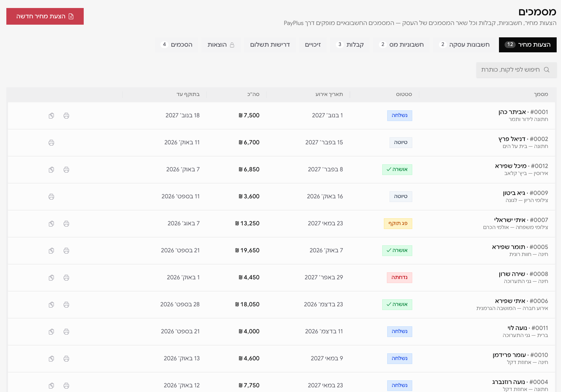Print quote #0006 איתי שפירא
The height and width of the screenshot is (392, 561).
click(x=66, y=305)
